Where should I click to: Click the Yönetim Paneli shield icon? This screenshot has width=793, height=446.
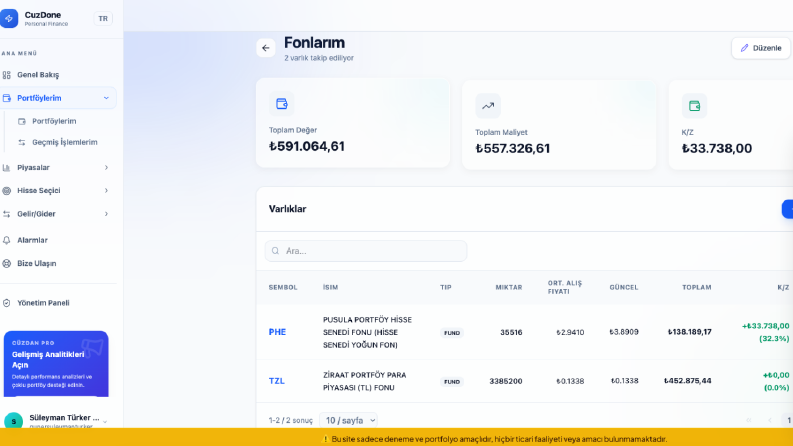(x=7, y=303)
